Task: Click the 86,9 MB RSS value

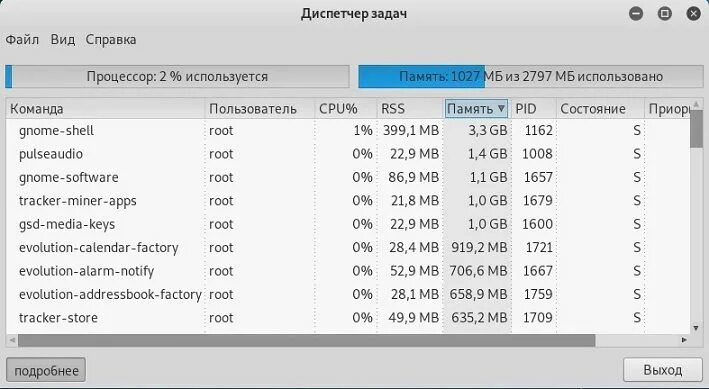Action: 413,178
